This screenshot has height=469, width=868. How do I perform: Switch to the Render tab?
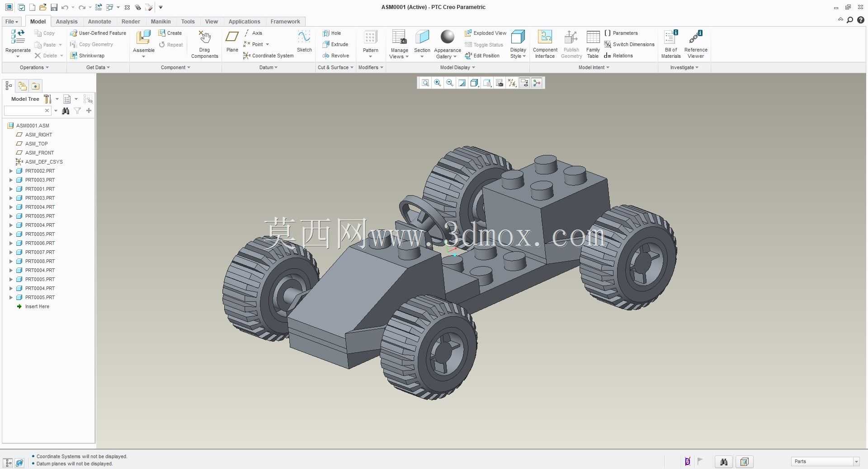click(x=131, y=22)
